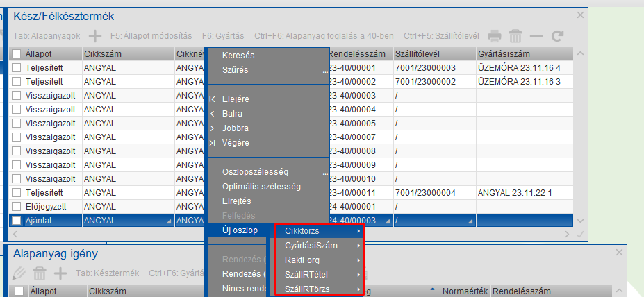Click F5: Állapot módosítás button

click(x=151, y=36)
